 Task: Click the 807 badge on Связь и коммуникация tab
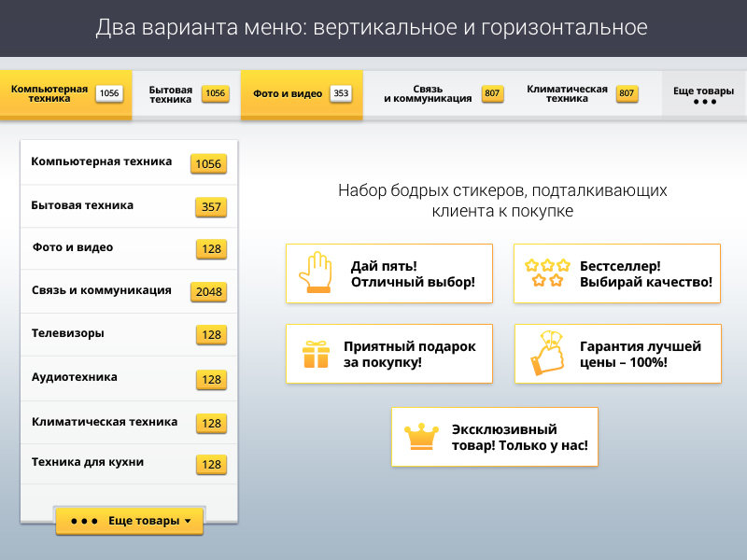point(492,93)
